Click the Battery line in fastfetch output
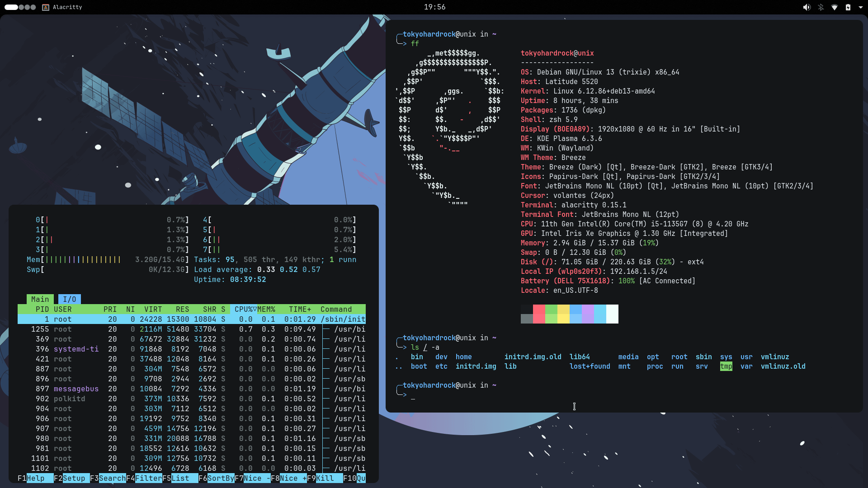 coord(608,281)
